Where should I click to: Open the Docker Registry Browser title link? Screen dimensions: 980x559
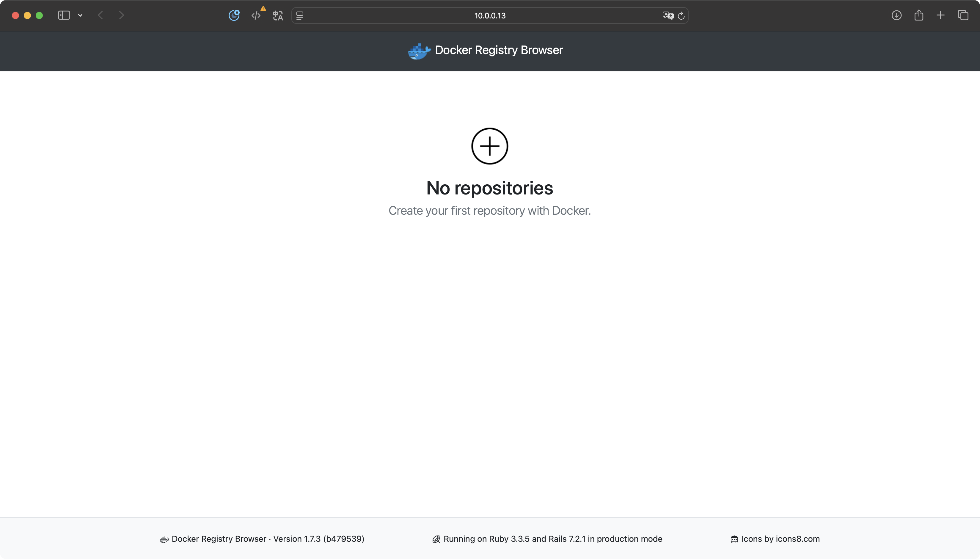tap(499, 50)
